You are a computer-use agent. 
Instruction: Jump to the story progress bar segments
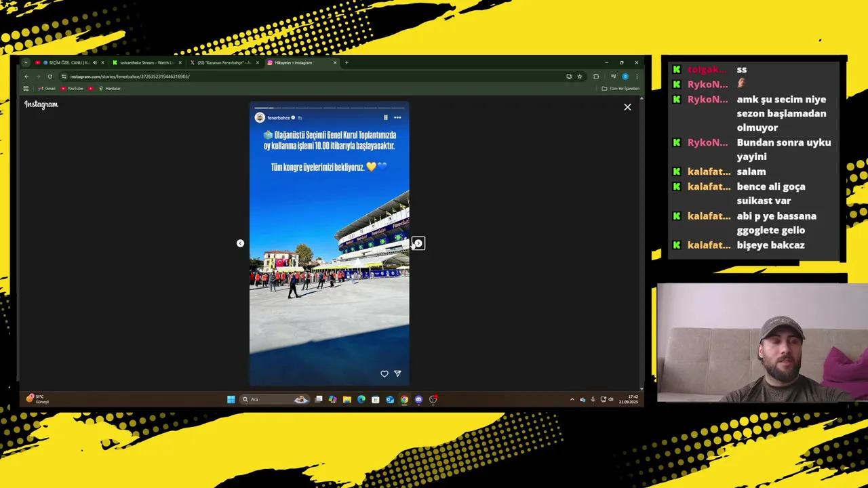tap(330, 107)
